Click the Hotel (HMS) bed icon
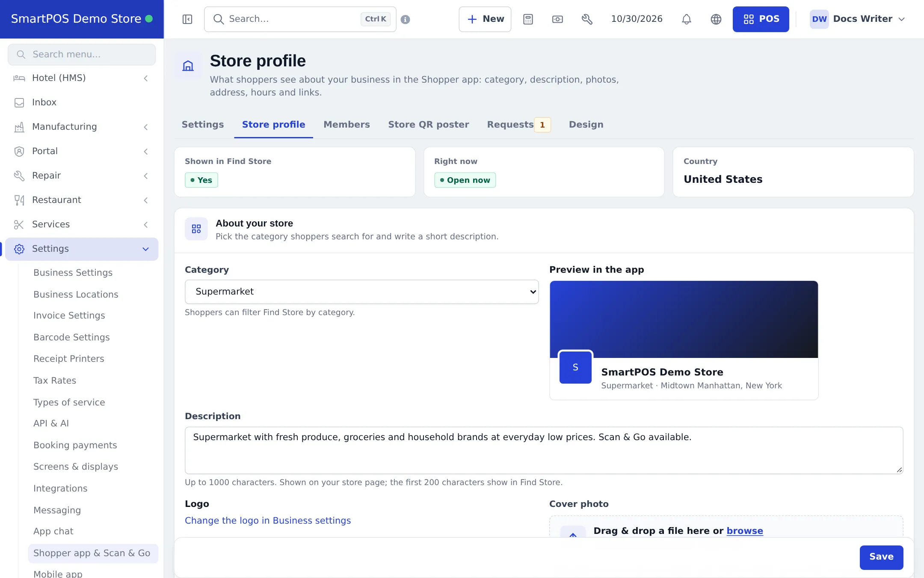This screenshot has width=924, height=578. pyautogui.click(x=19, y=78)
